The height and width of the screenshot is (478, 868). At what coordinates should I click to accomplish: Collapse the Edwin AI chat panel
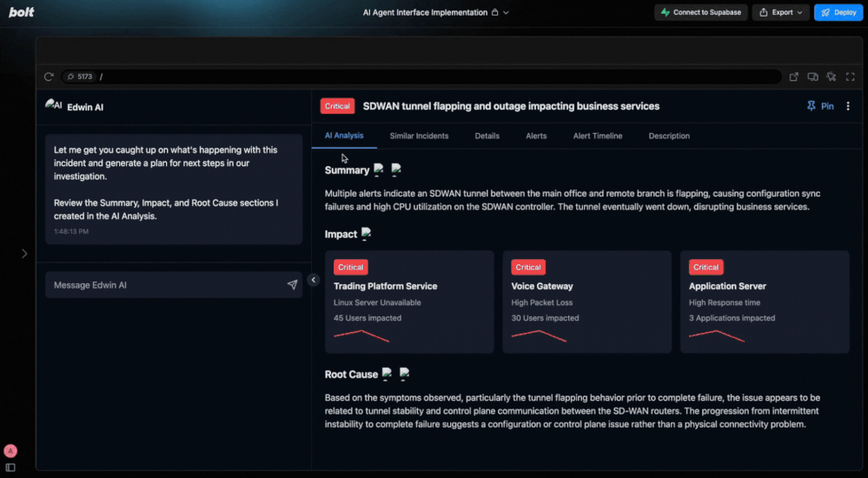point(314,280)
